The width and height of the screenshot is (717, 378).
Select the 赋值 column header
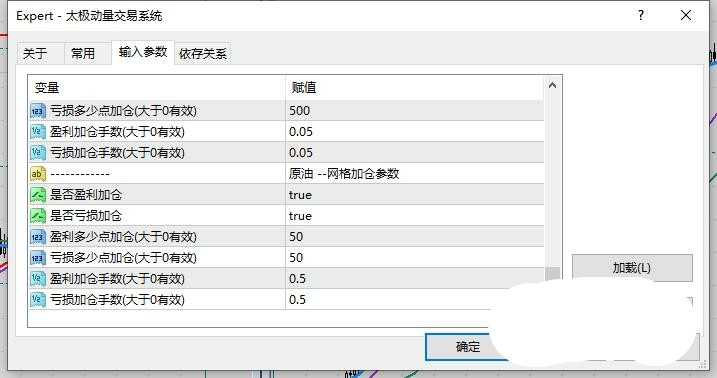[x=414, y=87]
